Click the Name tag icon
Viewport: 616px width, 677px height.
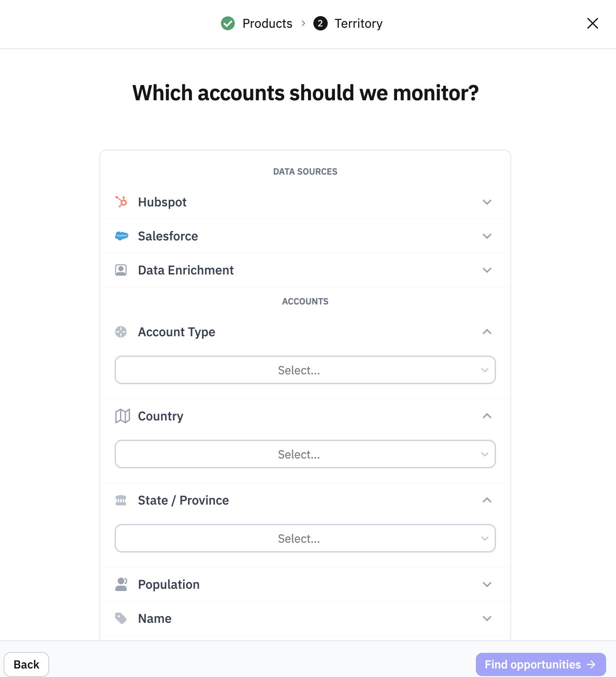click(121, 618)
